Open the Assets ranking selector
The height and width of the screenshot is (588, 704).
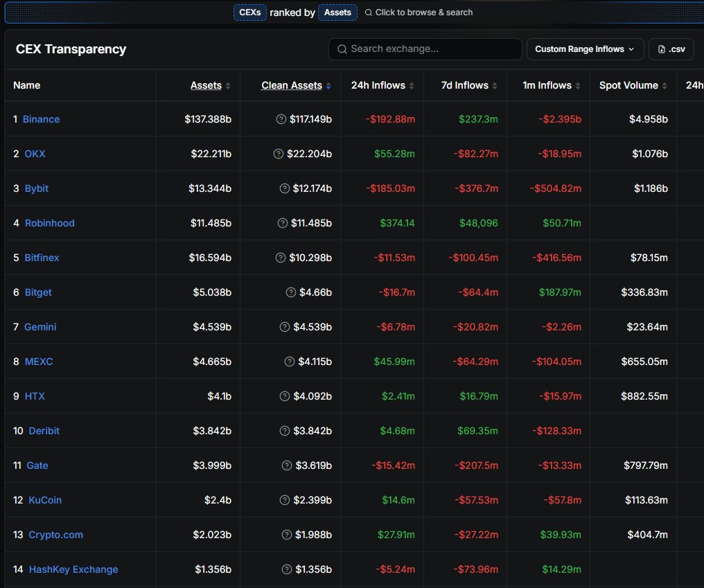tap(337, 12)
